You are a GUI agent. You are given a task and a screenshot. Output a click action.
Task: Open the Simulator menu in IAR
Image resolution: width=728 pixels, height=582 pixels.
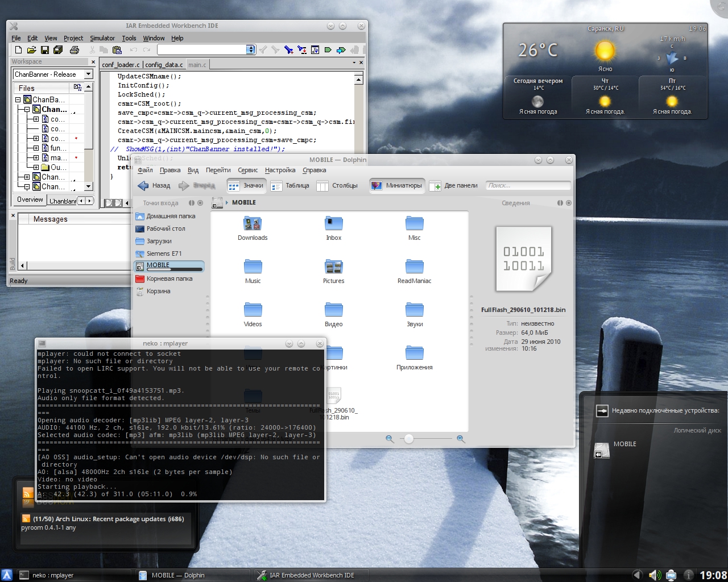pos(102,38)
